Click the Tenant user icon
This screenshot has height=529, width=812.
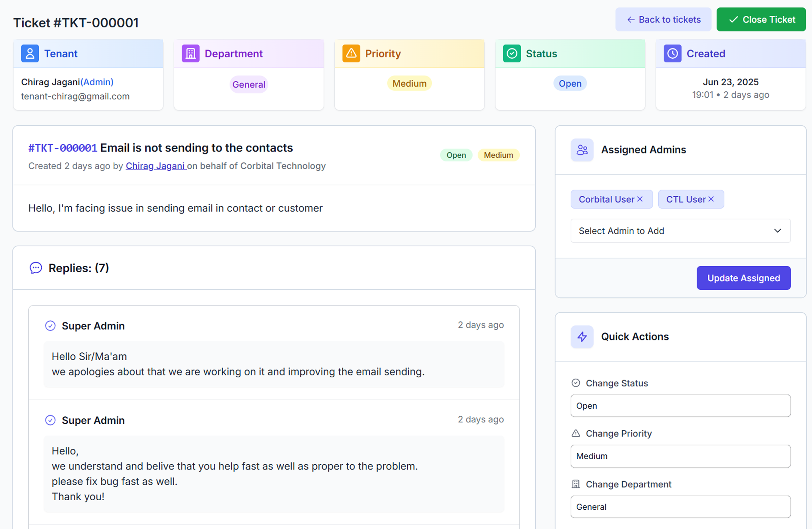30,54
